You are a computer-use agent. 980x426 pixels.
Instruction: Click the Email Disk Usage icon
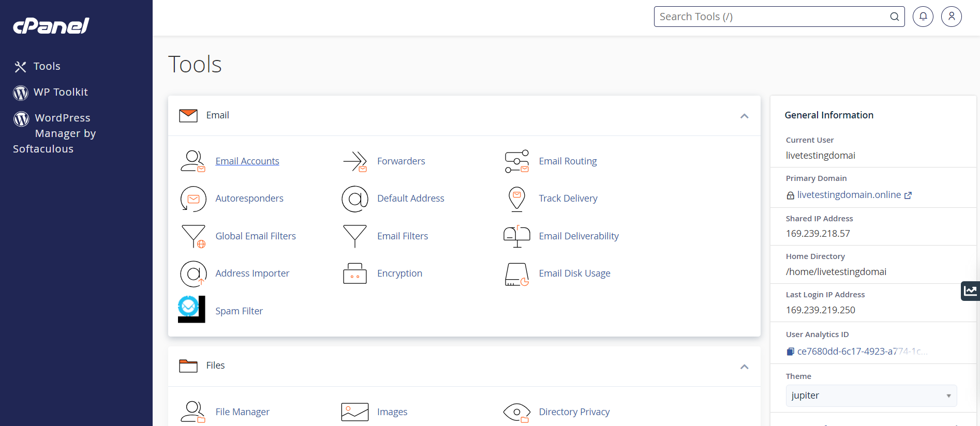517,274
